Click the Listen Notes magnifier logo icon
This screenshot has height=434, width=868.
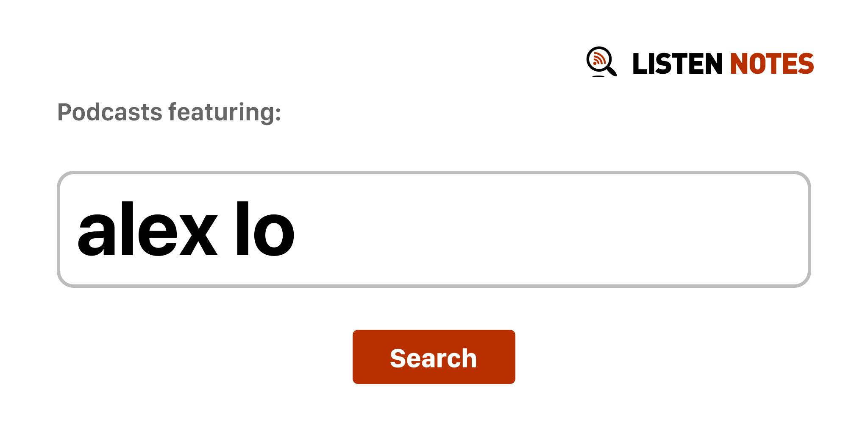pyautogui.click(x=601, y=62)
